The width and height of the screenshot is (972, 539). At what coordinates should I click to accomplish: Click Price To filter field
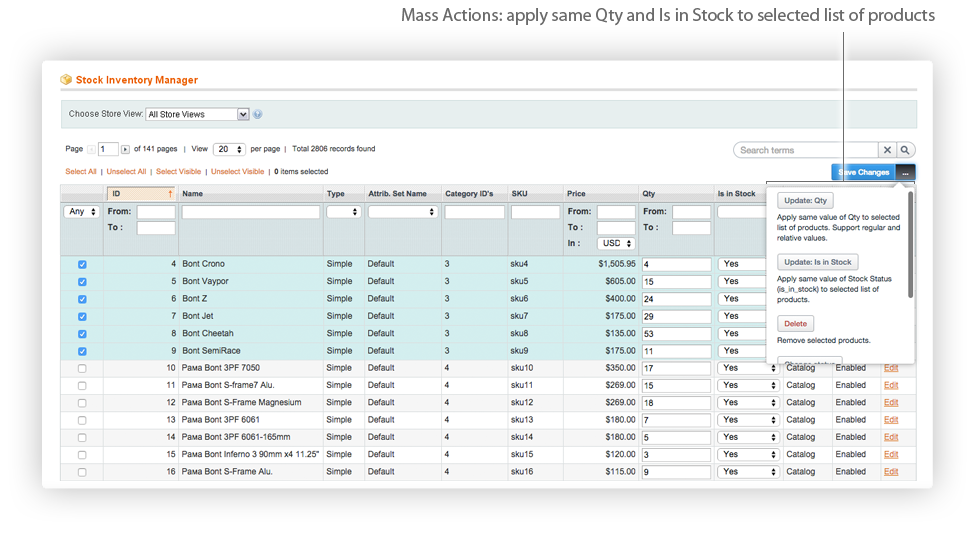pyautogui.click(x=616, y=228)
